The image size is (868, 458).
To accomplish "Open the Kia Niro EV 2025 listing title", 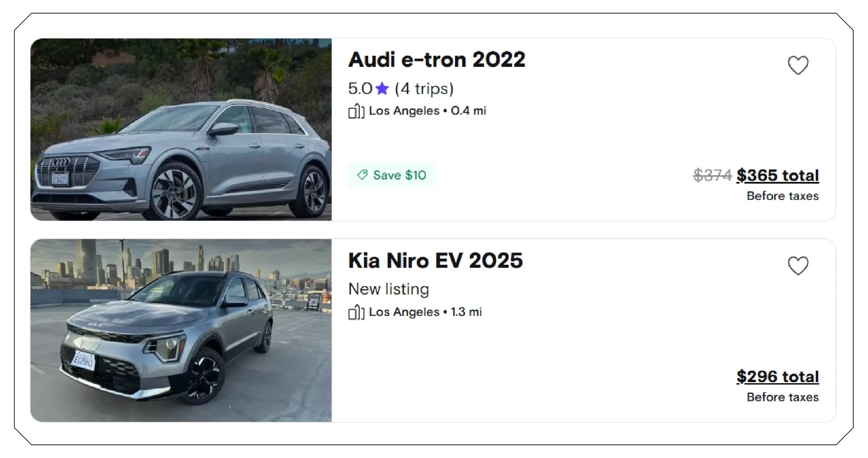I will [x=435, y=261].
